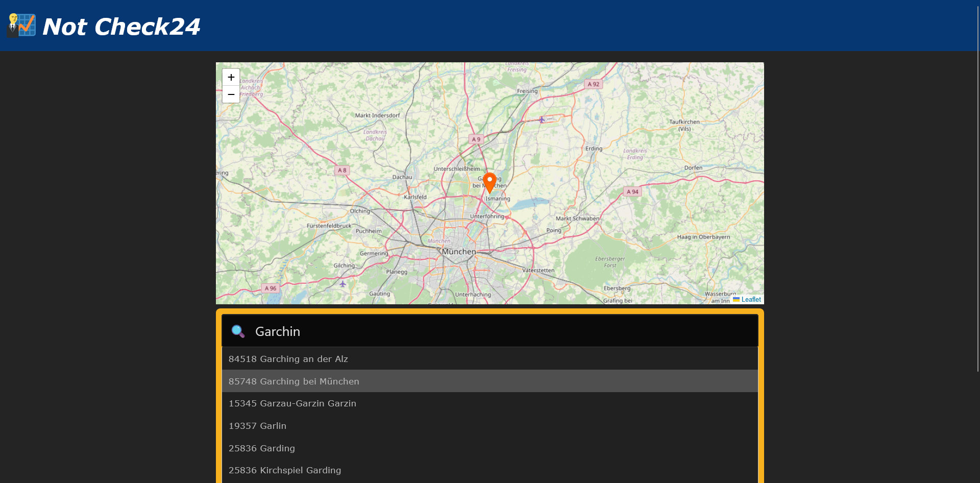Viewport: 980px width, 483px height.
Task: Pick 25836 Kirchspiel Garding suggestion
Action: pos(490,470)
